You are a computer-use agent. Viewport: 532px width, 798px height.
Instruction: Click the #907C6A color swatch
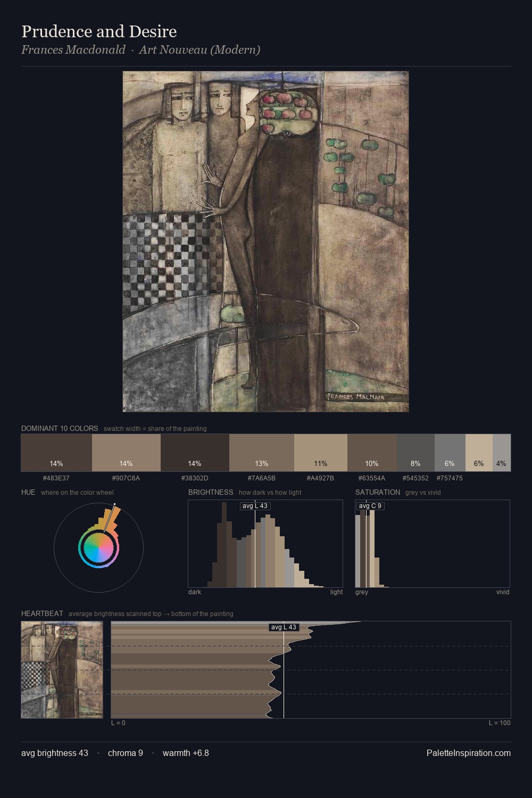(x=126, y=453)
